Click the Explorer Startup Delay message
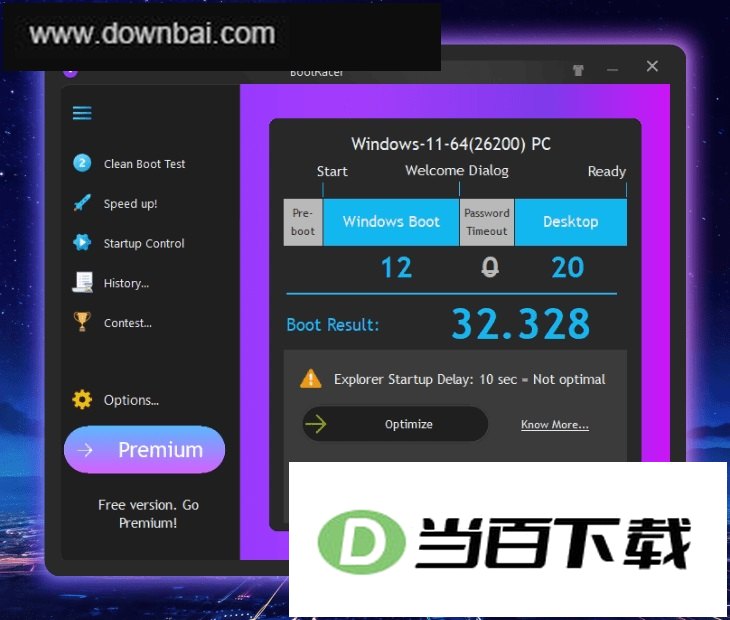Image resolution: width=730 pixels, height=620 pixels. [x=469, y=379]
